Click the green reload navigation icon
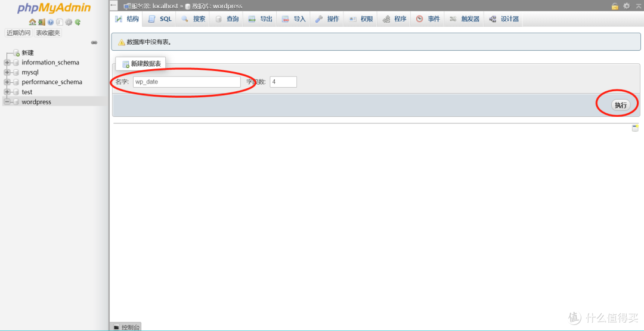644x331 pixels. 78,22
